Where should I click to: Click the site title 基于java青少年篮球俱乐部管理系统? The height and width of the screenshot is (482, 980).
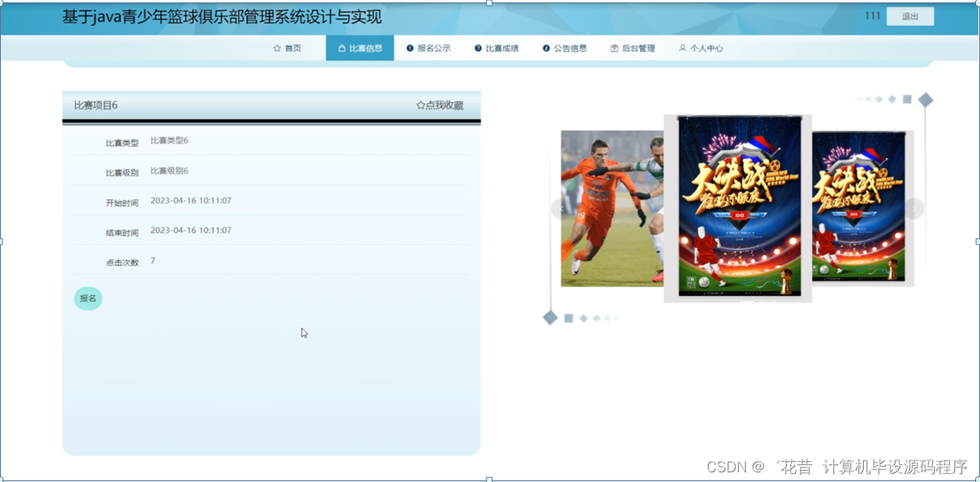pos(222,17)
